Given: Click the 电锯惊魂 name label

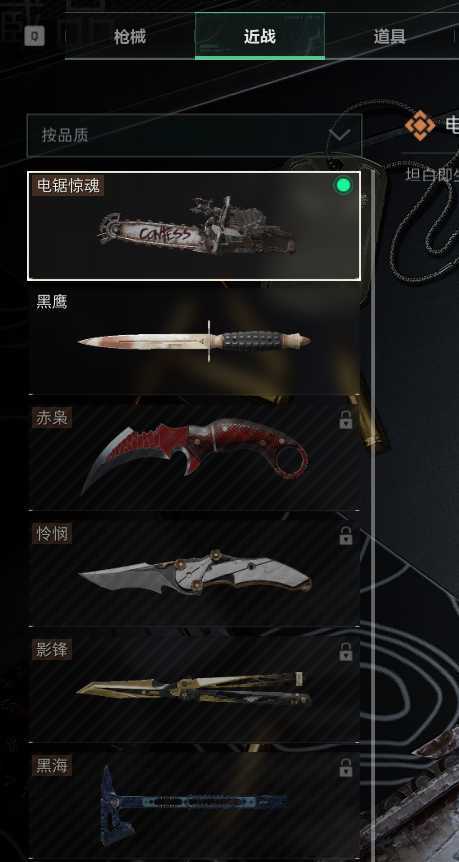Looking at the screenshot, I should 68,186.
